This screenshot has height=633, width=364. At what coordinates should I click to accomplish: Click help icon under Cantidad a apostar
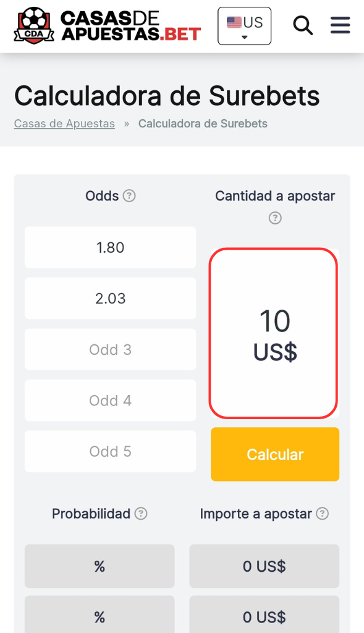point(275,218)
